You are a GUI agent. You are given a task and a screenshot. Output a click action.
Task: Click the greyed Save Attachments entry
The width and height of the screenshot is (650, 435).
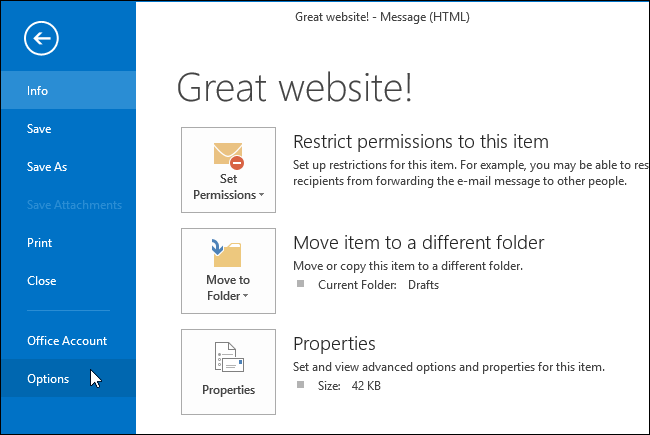(68, 205)
